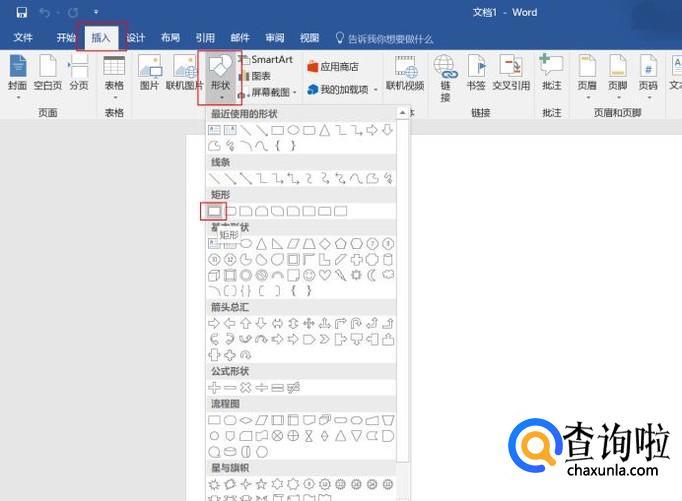682x501 pixels.
Task: Open the 文件 tab
Action: click(23, 38)
